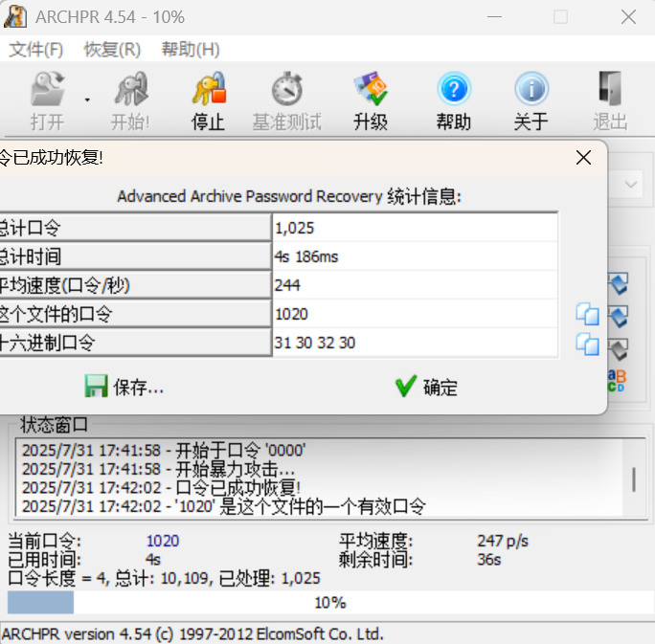
Task: Close the password recovered dialog
Action: (x=583, y=158)
